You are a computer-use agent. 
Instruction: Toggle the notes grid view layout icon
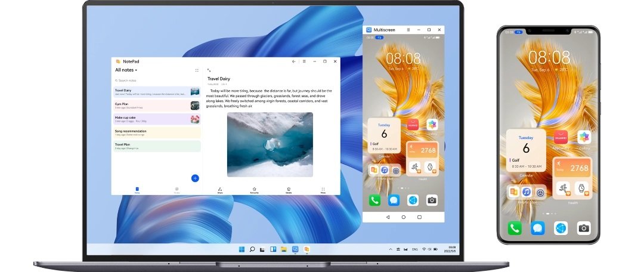click(197, 70)
